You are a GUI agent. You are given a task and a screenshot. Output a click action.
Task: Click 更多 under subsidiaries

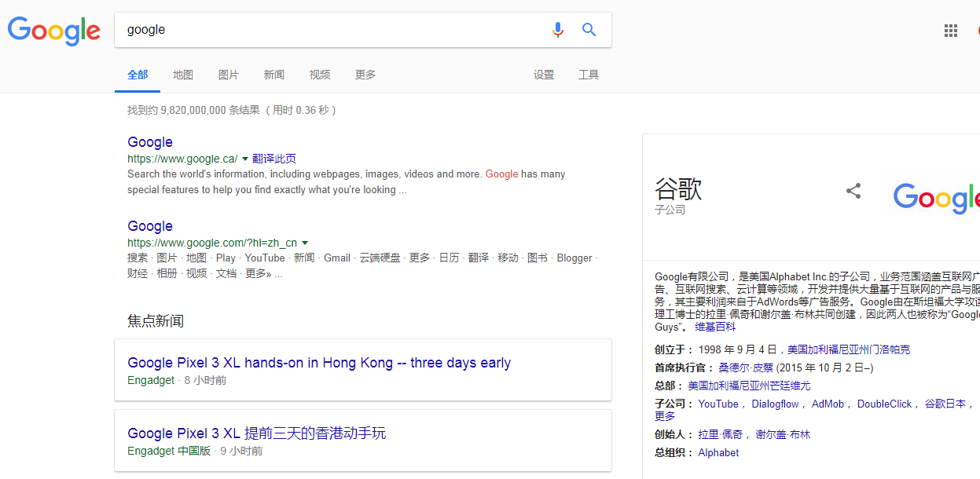coord(665,416)
